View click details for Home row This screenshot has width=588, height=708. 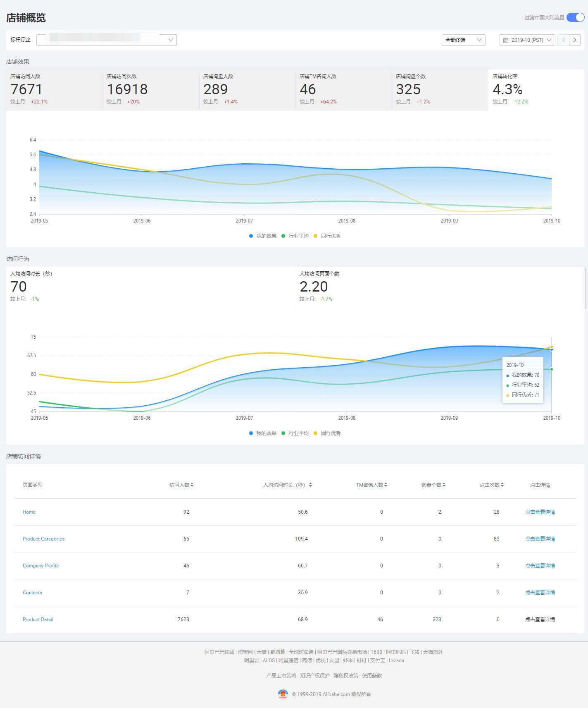[x=540, y=512]
